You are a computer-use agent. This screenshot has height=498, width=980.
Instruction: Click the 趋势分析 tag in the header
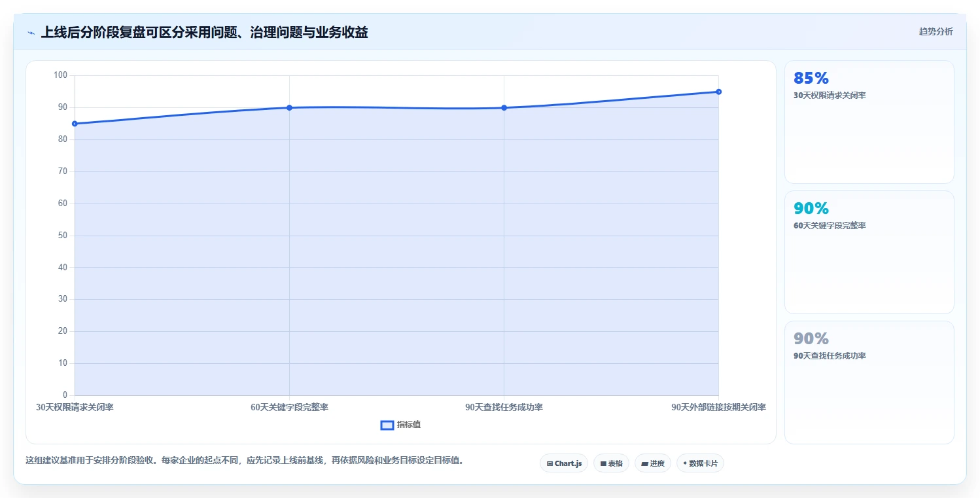(936, 31)
